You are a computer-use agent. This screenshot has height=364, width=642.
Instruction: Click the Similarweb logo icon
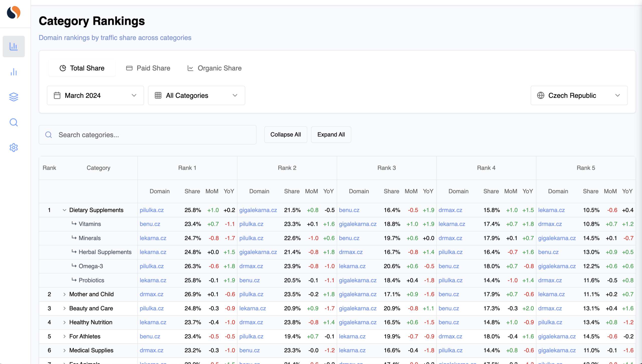coord(14,13)
